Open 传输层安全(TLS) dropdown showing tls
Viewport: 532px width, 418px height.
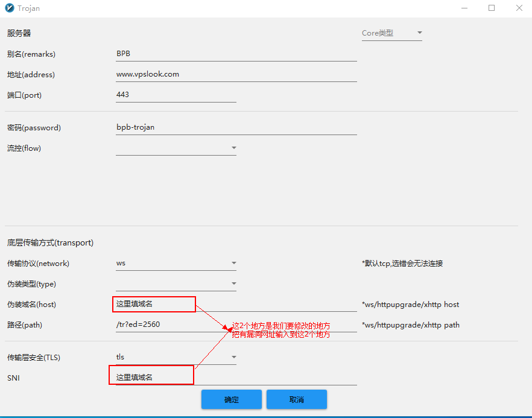(x=176, y=357)
